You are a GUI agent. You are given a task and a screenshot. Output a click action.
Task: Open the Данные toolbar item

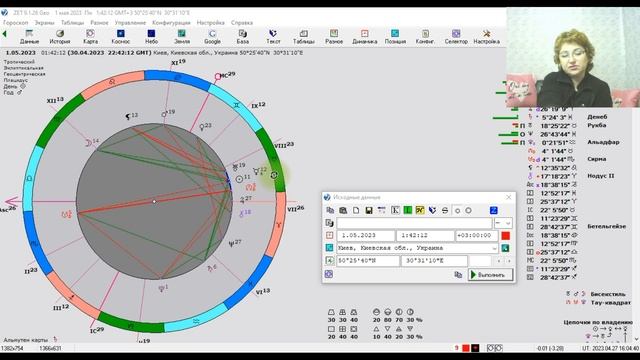[x=29, y=36]
